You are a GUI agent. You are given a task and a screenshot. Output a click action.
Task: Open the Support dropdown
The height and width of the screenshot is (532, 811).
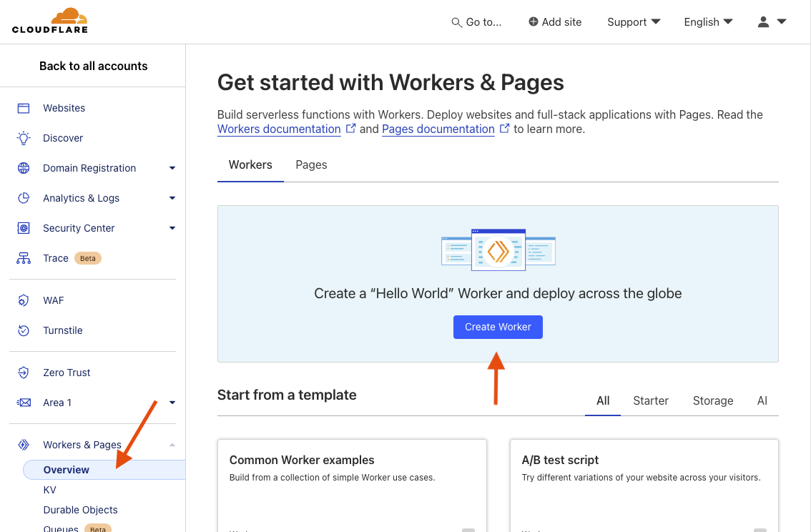pos(633,21)
